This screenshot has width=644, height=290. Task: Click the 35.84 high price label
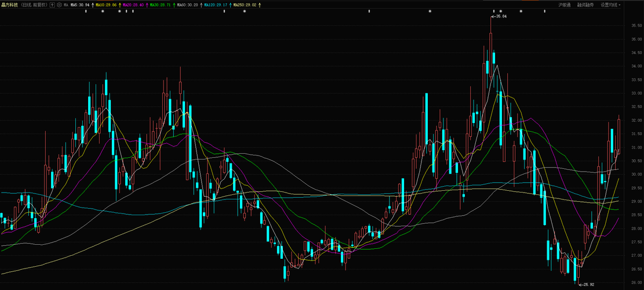(501, 16)
